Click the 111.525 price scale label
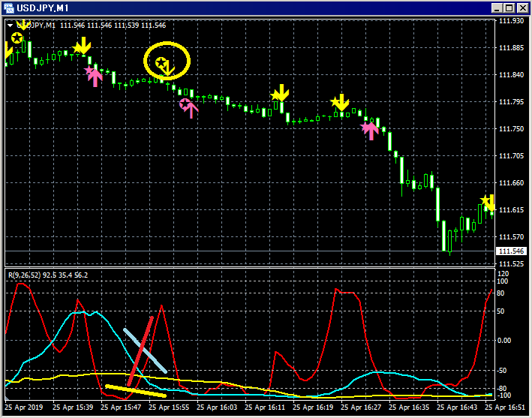The image size is (532, 418). 511,264
